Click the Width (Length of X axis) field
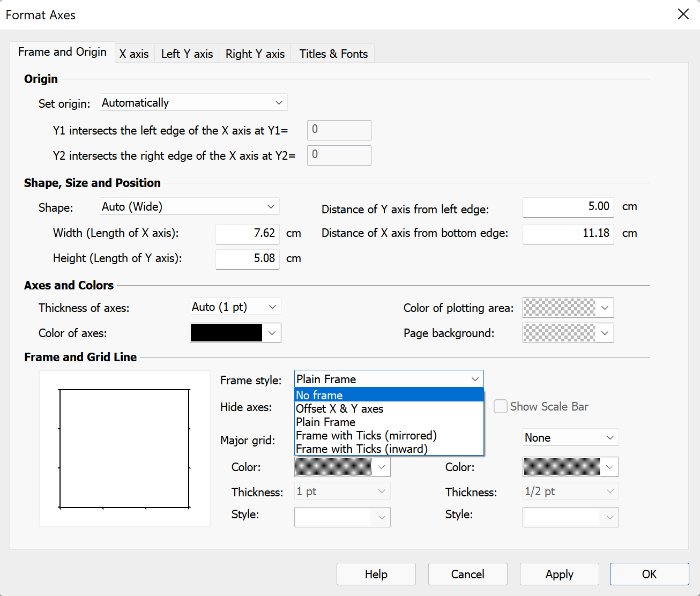 (x=247, y=233)
